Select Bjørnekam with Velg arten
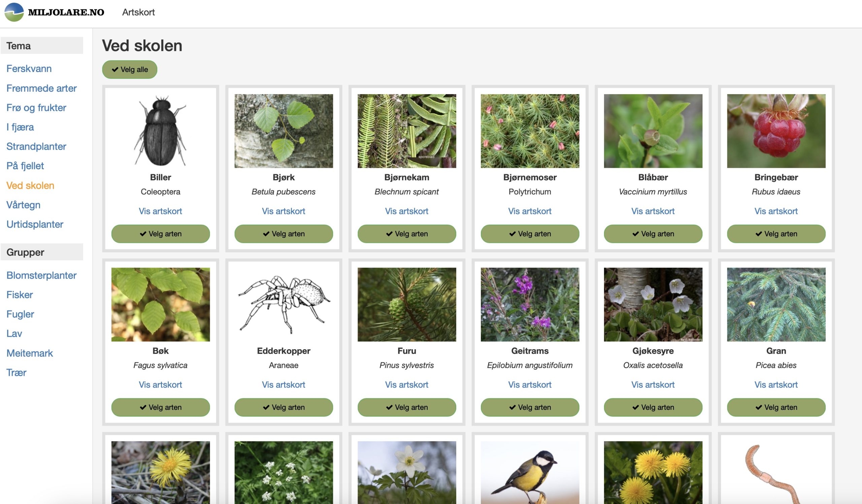Screen dimensions: 862x504 407,234
